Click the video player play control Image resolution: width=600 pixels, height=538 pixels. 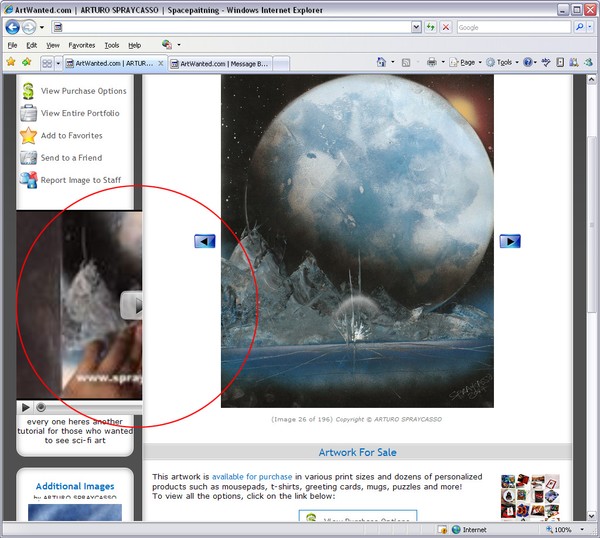[x=26, y=408]
